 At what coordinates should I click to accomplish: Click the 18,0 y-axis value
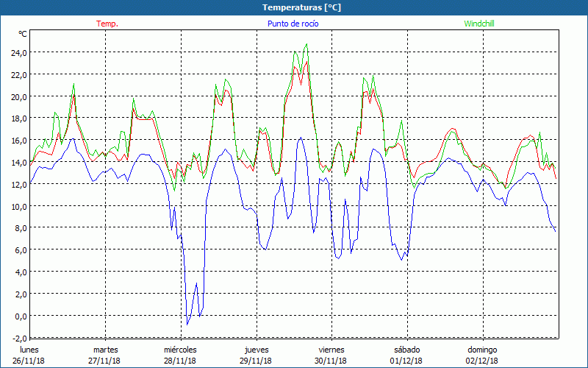click(19, 118)
